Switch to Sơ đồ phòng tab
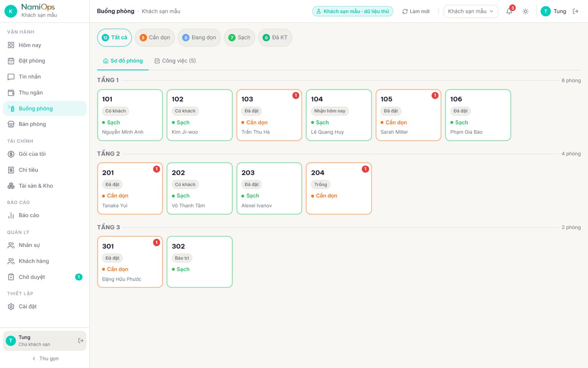The height and width of the screenshot is (368, 588). pyautogui.click(x=123, y=61)
